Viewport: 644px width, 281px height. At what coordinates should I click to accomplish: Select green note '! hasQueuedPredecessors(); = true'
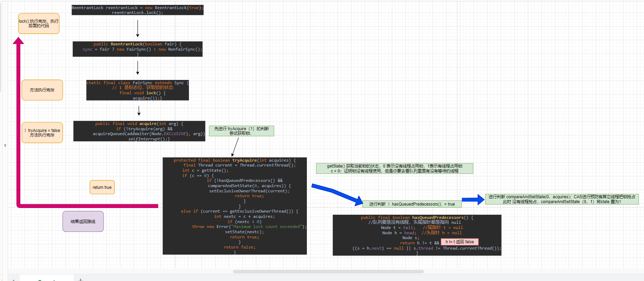[412, 204]
